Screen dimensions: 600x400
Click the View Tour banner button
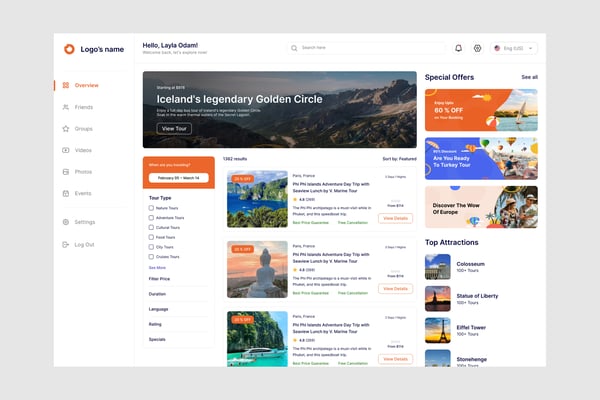pos(174,129)
